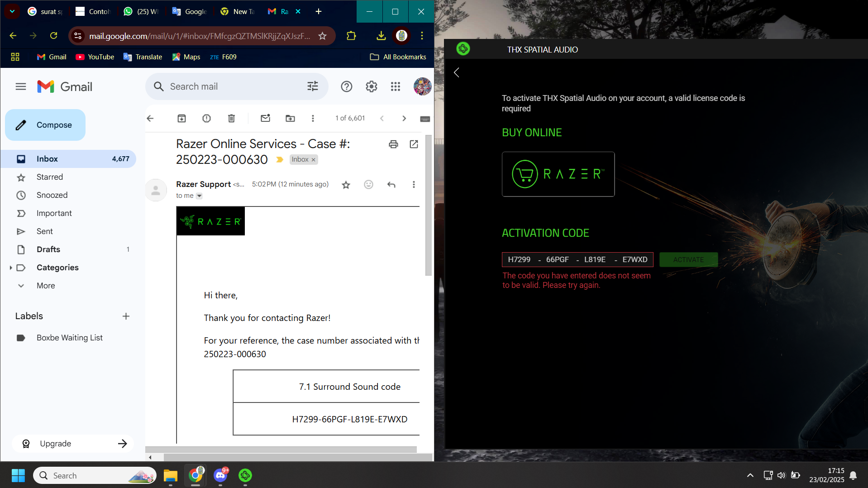868x488 pixels.
Task: Mark email as unread
Action: coord(266,118)
